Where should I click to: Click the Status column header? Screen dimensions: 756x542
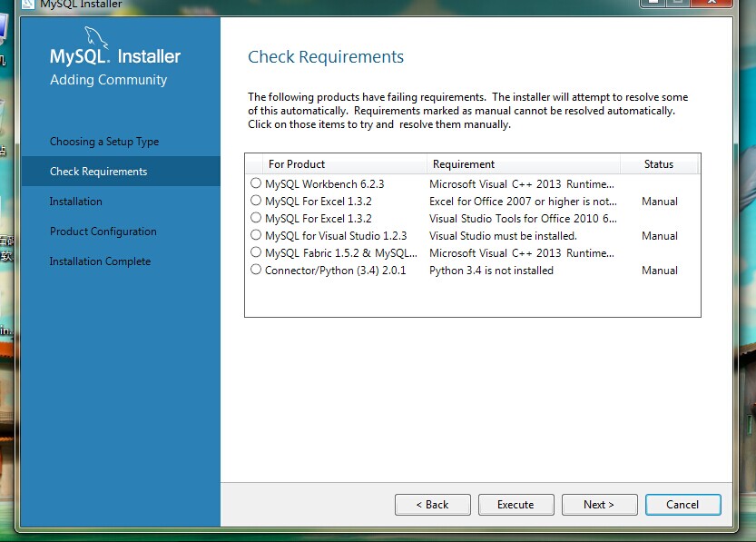[x=659, y=164]
